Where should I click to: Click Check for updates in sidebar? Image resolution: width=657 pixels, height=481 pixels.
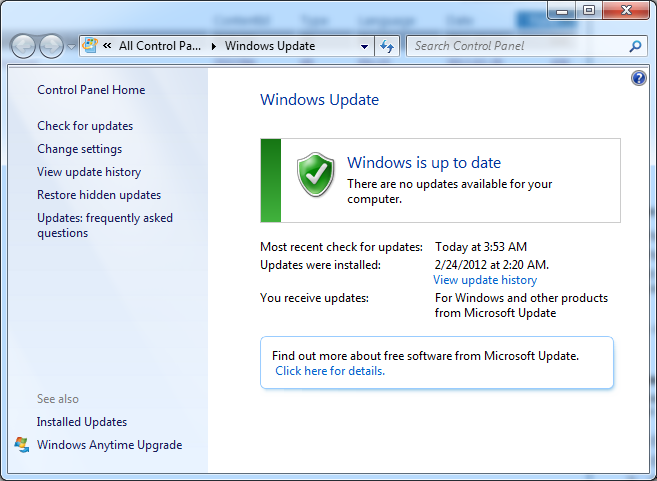click(85, 126)
